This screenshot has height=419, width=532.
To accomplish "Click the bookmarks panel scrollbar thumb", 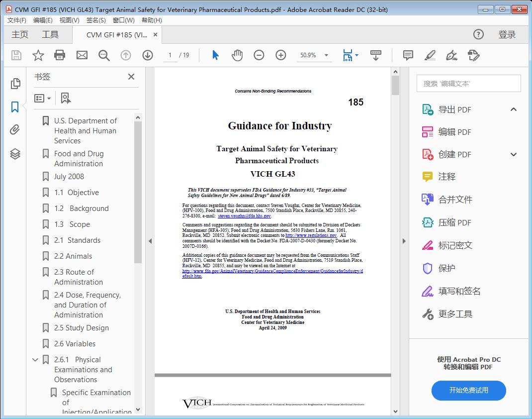I will click(x=138, y=193).
